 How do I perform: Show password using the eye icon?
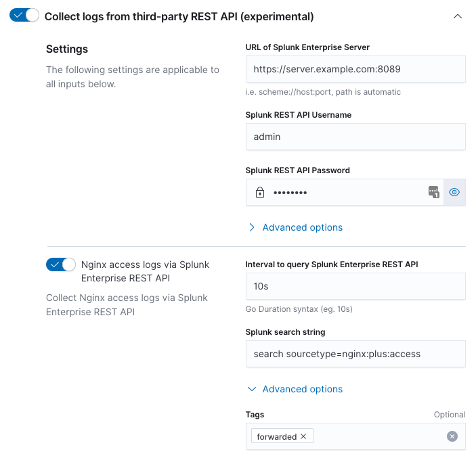pos(454,193)
